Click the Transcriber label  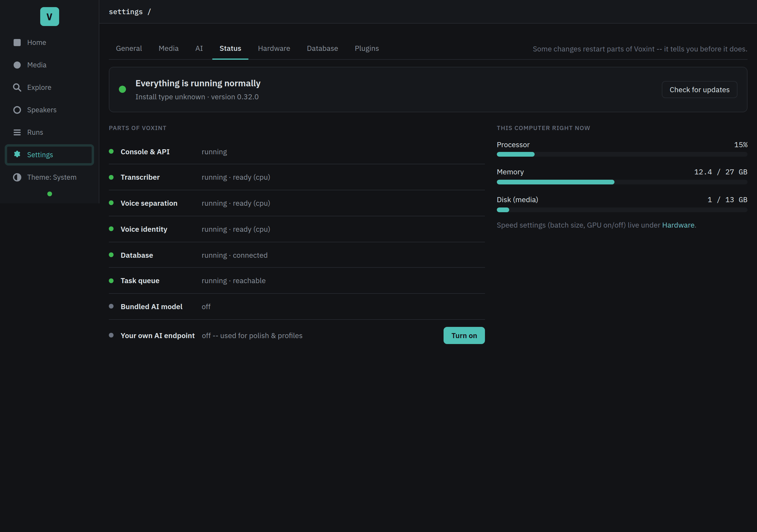[x=140, y=177]
